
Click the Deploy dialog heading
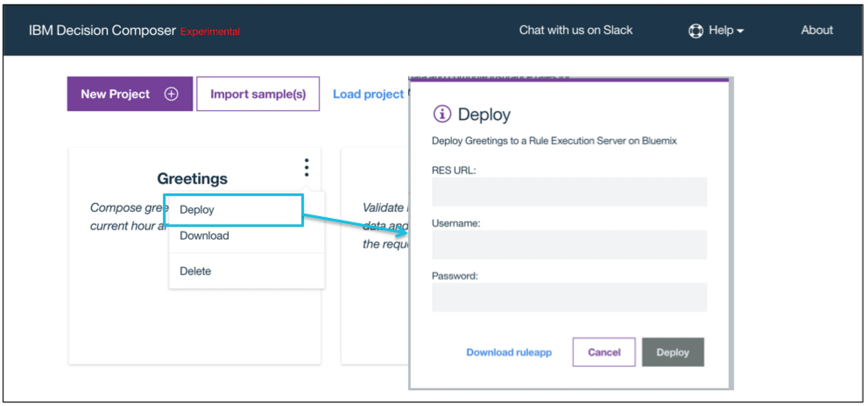(x=484, y=115)
